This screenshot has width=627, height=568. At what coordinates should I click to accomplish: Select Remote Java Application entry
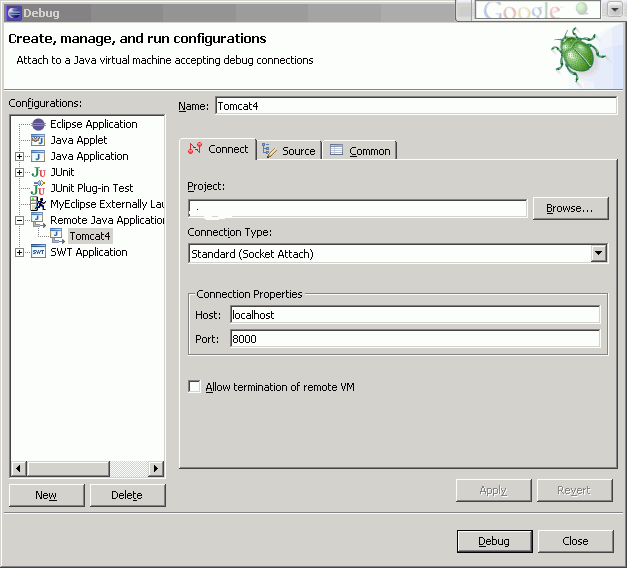[x=107, y=220]
